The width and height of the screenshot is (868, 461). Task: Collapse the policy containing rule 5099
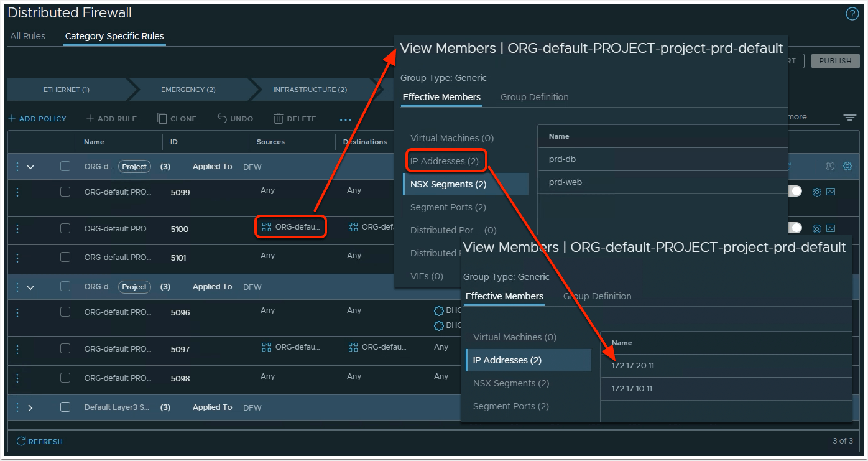(30, 167)
